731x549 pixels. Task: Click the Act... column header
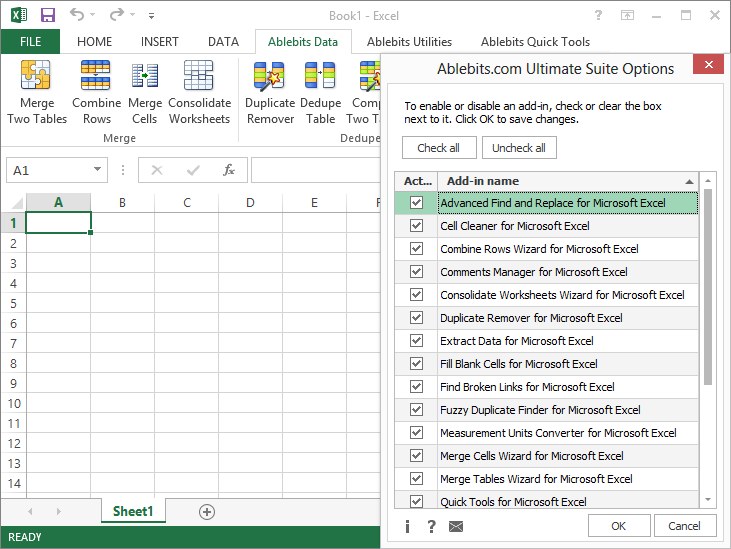416,181
